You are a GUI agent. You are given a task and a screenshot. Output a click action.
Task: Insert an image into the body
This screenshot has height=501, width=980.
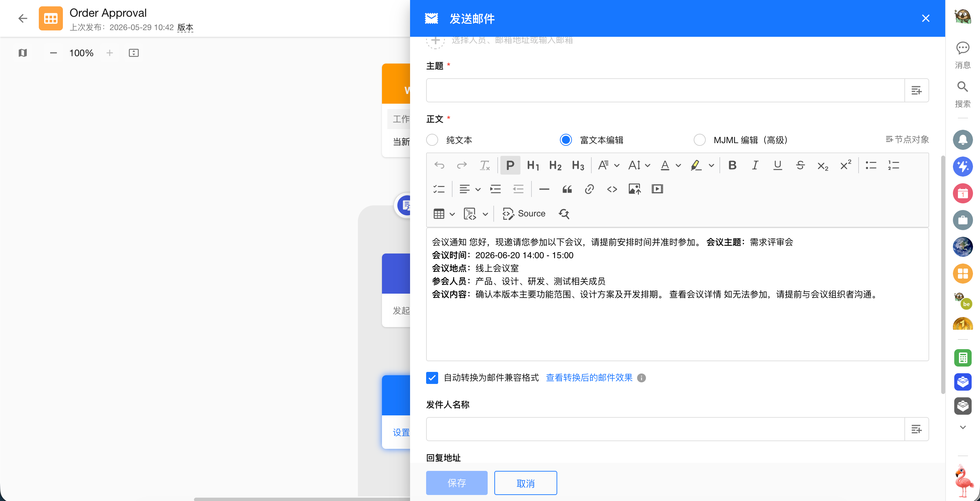pyautogui.click(x=634, y=189)
